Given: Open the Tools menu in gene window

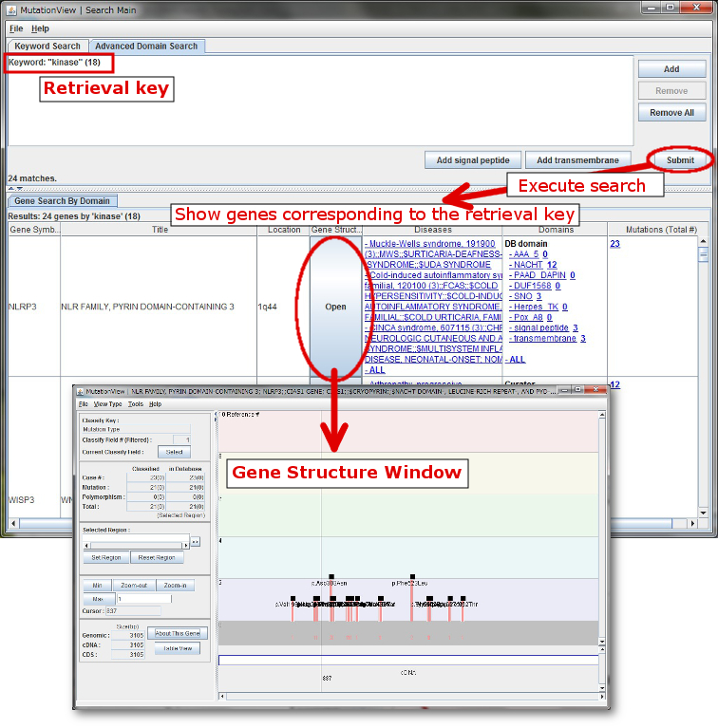Looking at the screenshot, I should 136,404.
